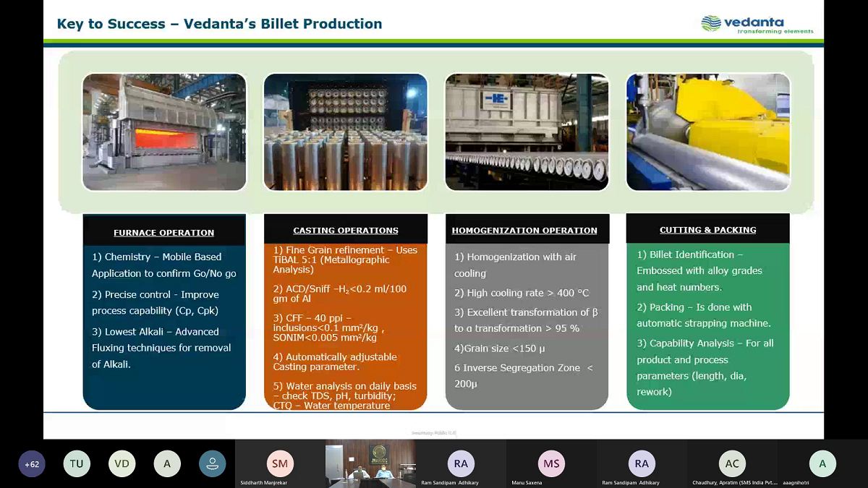868x488 pixels.
Task: Click the 'CUTTING & PACKING' header
Action: click(708, 230)
